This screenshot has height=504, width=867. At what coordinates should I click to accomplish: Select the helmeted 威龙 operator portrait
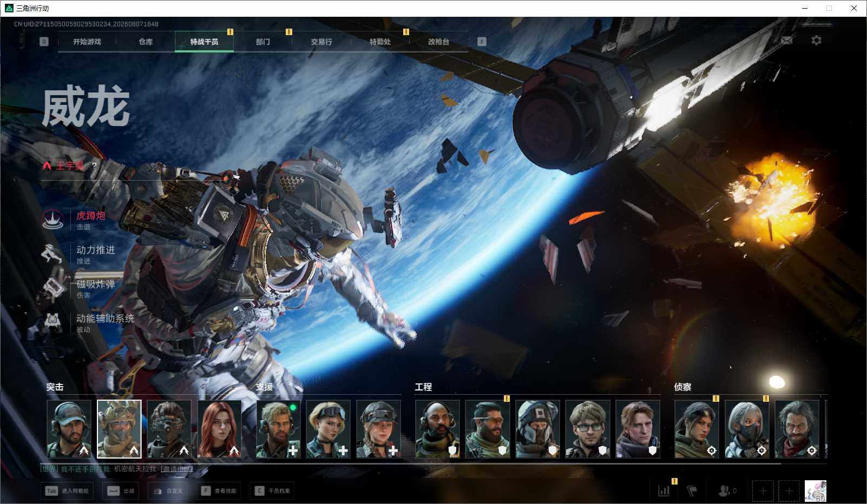[119, 429]
